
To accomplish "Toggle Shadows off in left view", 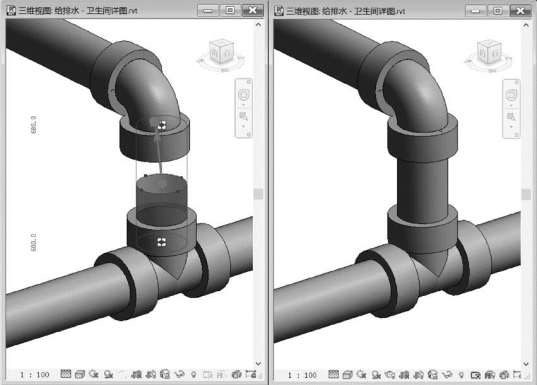I will pos(109,375).
